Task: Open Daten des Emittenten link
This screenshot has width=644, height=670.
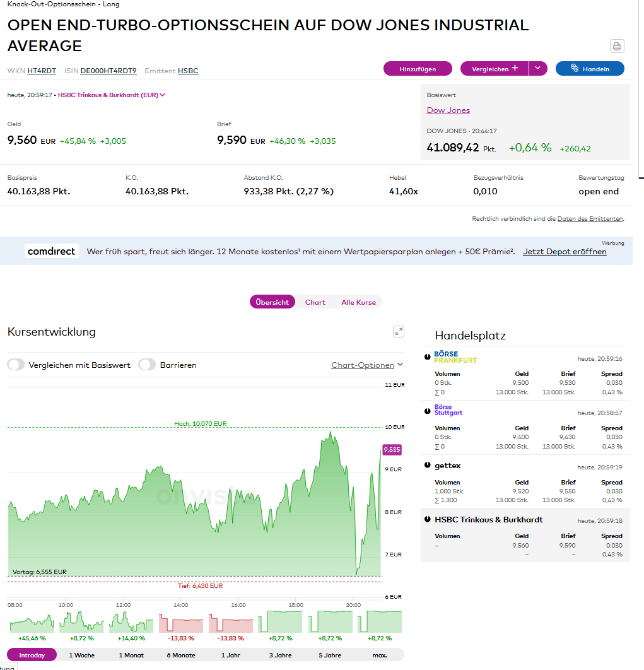Action: (590, 219)
